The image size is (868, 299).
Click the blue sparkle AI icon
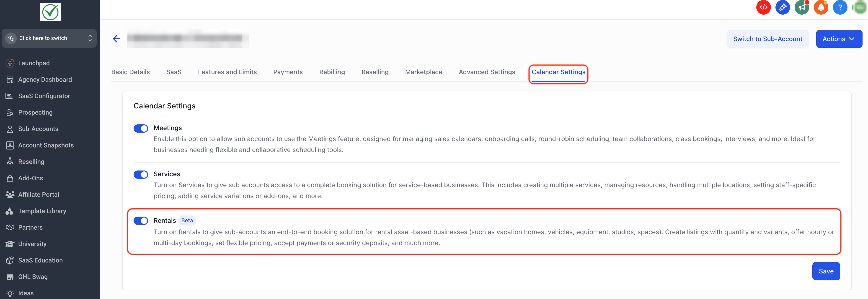pyautogui.click(x=783, y=8)
